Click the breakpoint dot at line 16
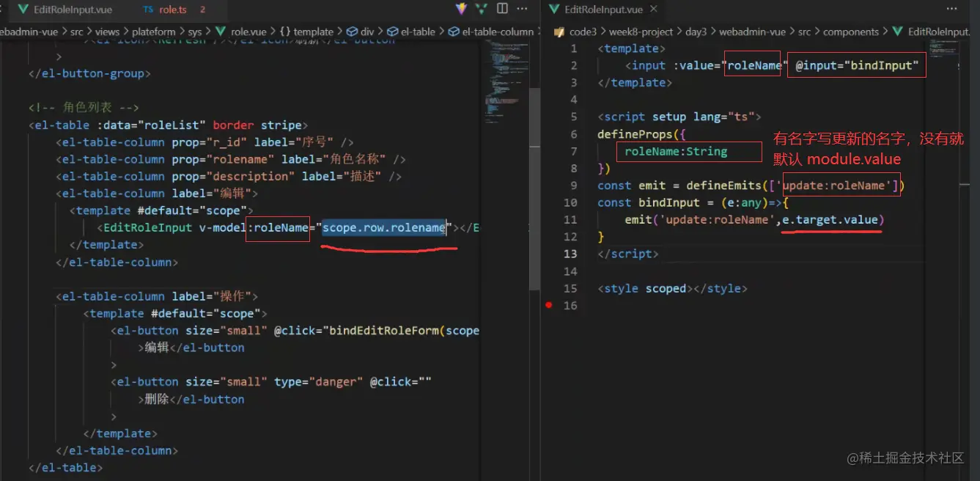 549,305
